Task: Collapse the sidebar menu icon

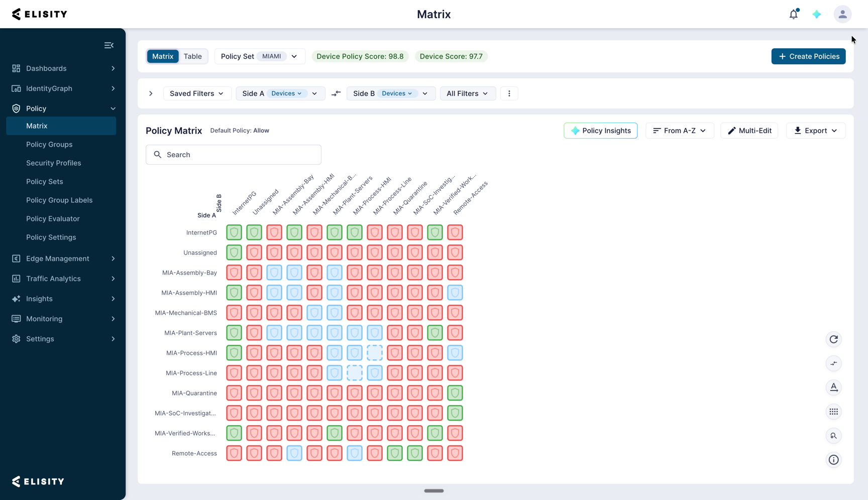Action: click(109, 45)
